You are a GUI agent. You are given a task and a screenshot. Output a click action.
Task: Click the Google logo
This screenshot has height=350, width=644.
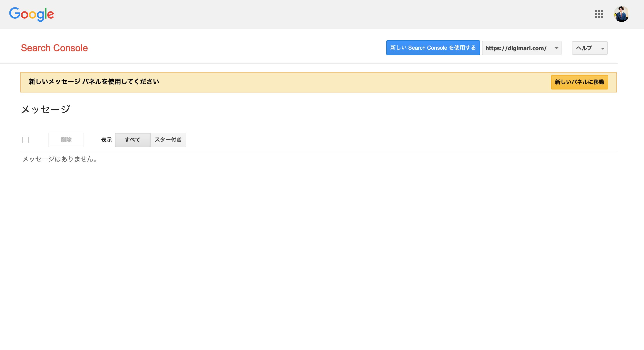click(x=32, y=14)
